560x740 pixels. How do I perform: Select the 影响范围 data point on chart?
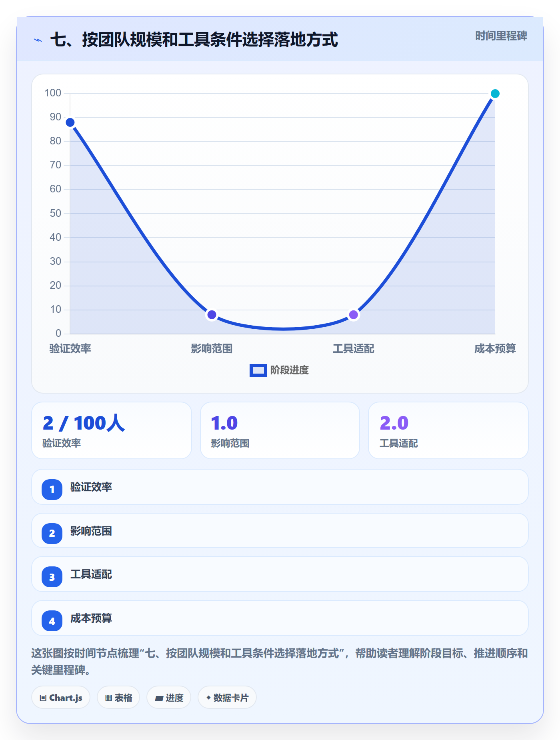click(x=212, y=315)
